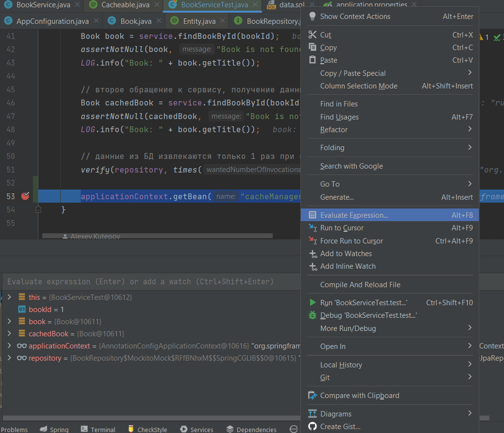Click the CheckStyle icon in bottom bar

click(x=131, y=429)
